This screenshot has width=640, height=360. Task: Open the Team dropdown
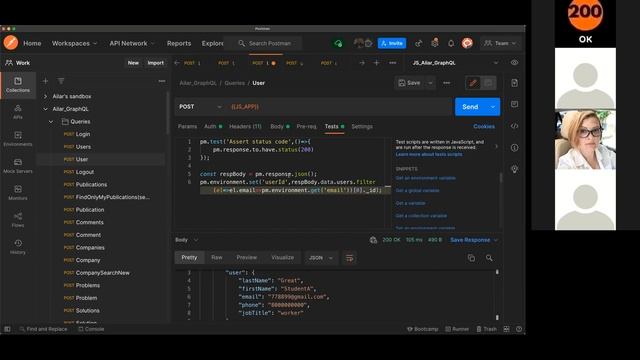coord(500,43)
